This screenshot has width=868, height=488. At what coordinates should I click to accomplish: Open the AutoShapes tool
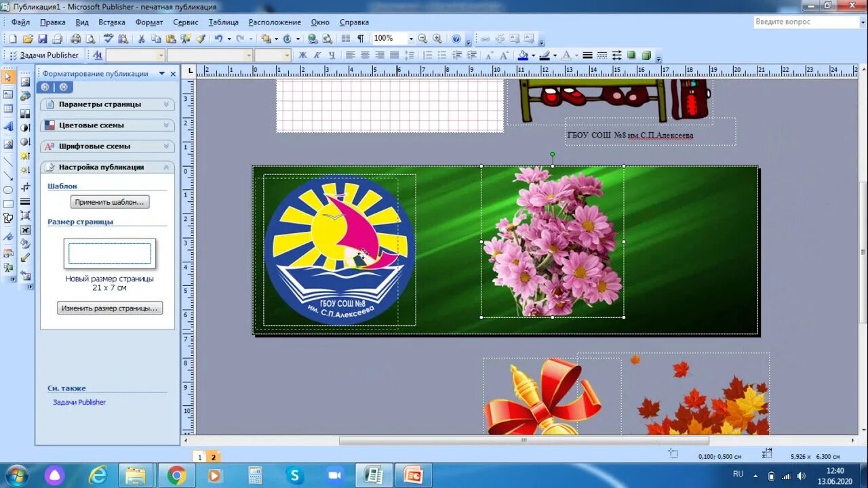8,218
